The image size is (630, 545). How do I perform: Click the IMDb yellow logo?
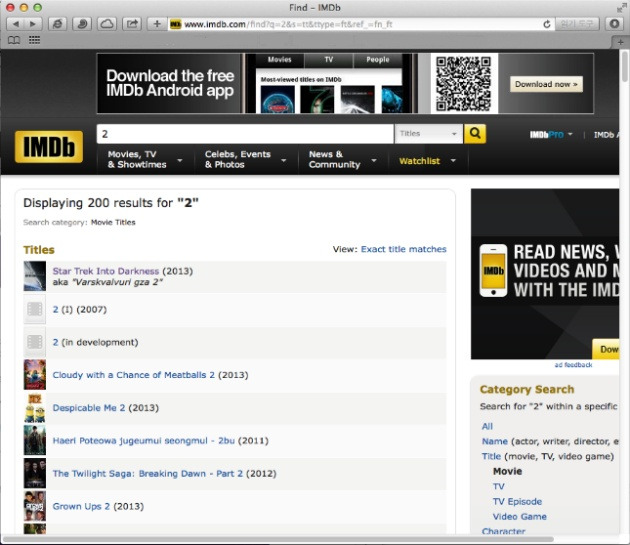point(49,147)
